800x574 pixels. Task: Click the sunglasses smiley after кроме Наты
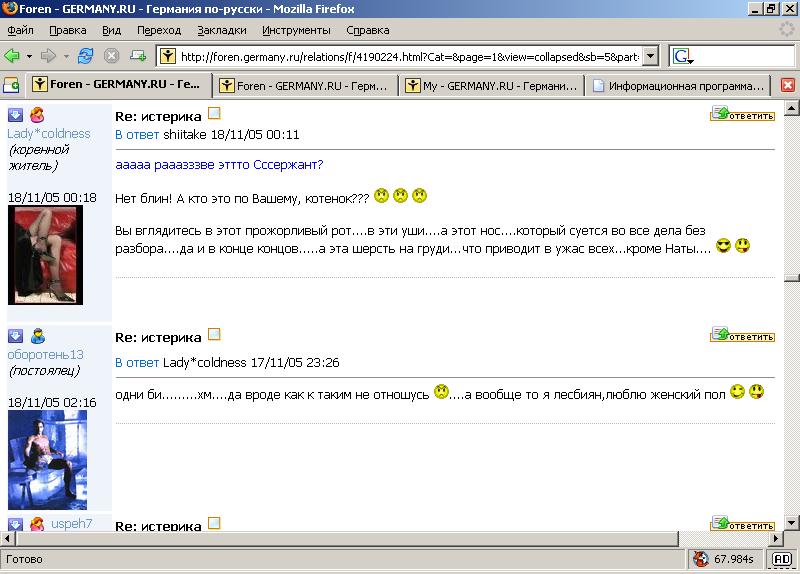click(723, 246)
